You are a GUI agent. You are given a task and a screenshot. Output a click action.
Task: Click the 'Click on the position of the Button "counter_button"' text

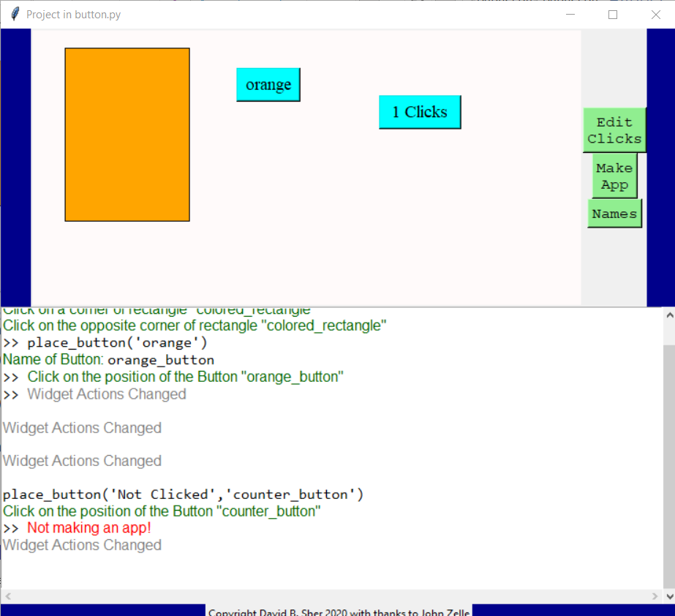(x=162, y=511)
